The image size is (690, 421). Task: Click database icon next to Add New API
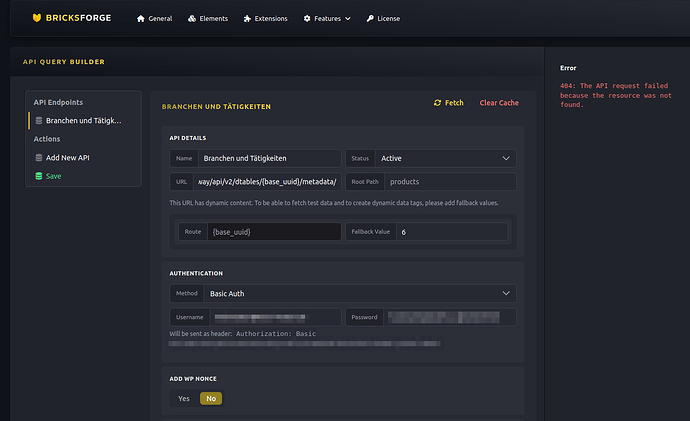[x=39, y=157]
